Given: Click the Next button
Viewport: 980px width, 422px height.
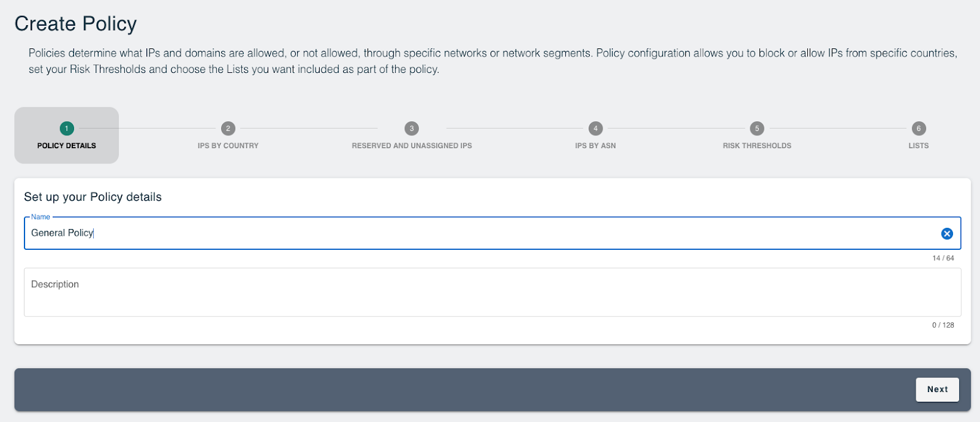Looking at the screenshot, I should click(x=937, y=390).
